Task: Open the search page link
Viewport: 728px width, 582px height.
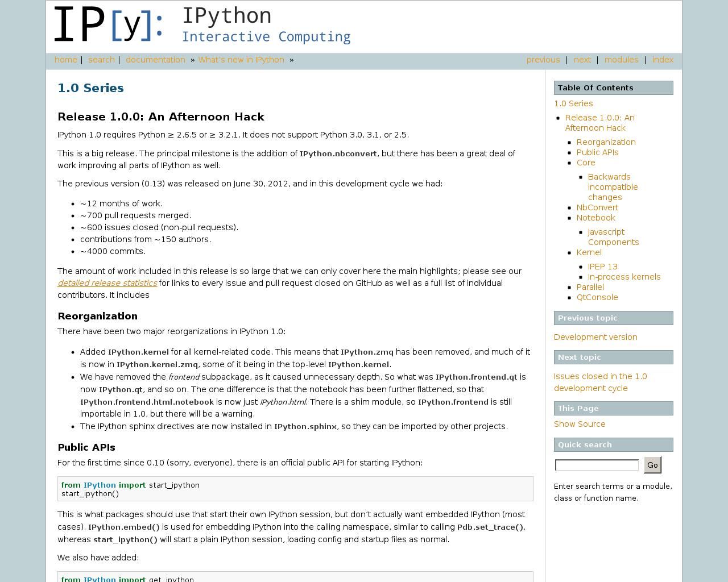Action: (x=101, y=60)
